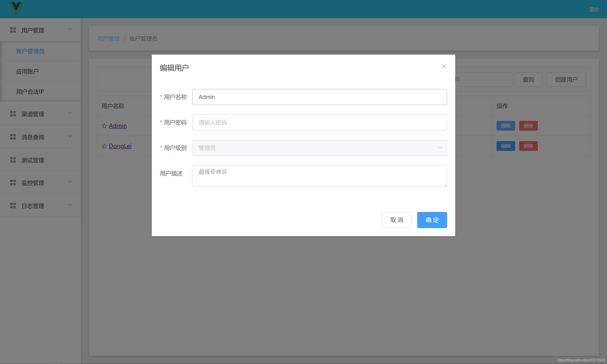Screen dimensions: 607x364
Task: Click grid icon beside 监控管理
Action: pyautogui.click(x=13, y=182)
